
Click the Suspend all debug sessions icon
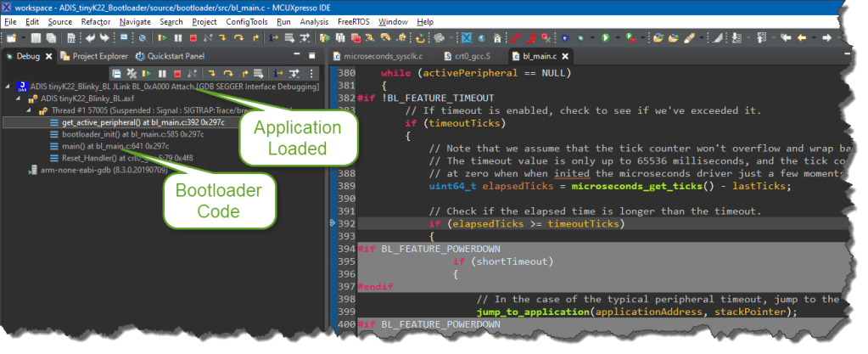(x=340, y=37)
